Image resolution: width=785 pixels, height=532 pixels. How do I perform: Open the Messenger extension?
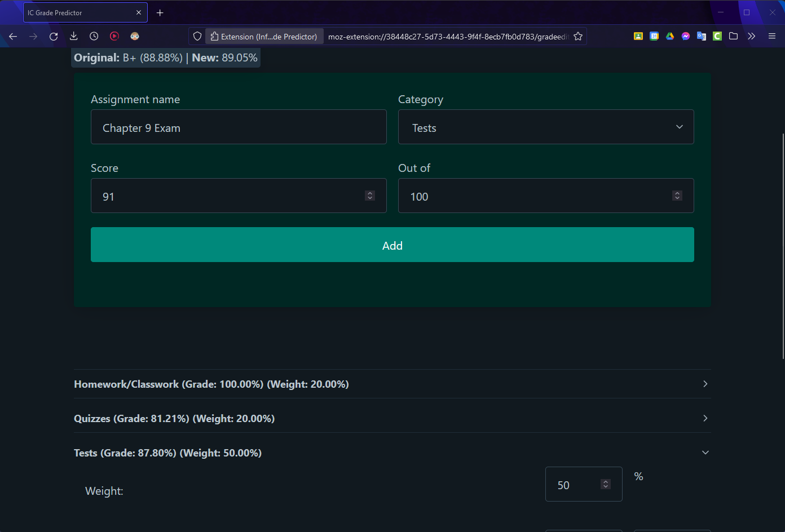[685, 36]
